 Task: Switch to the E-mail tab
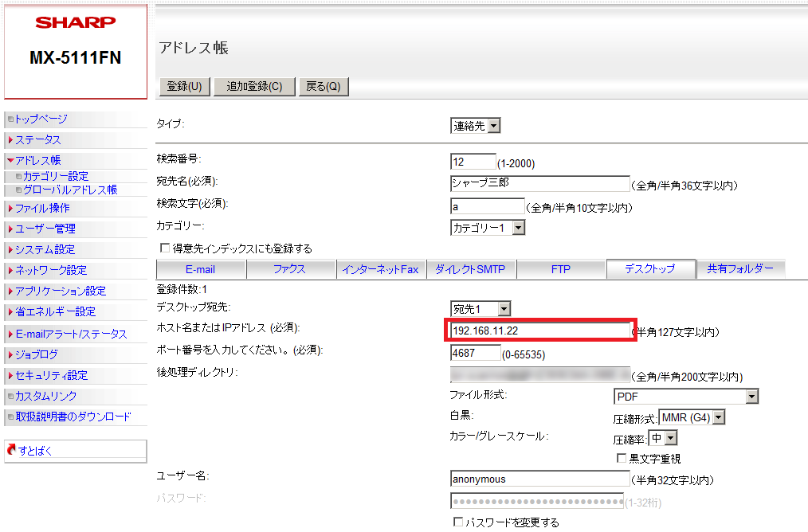pos(200,269)
